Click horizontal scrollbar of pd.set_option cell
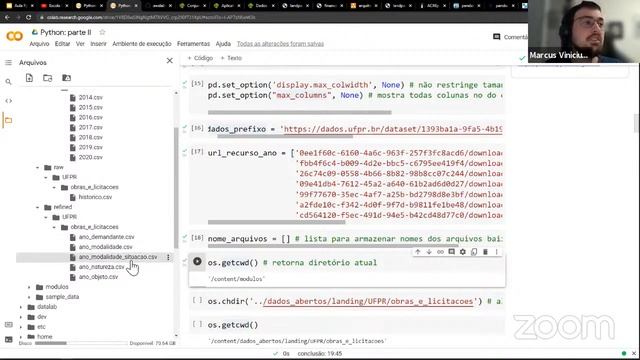 click(299, 112)
